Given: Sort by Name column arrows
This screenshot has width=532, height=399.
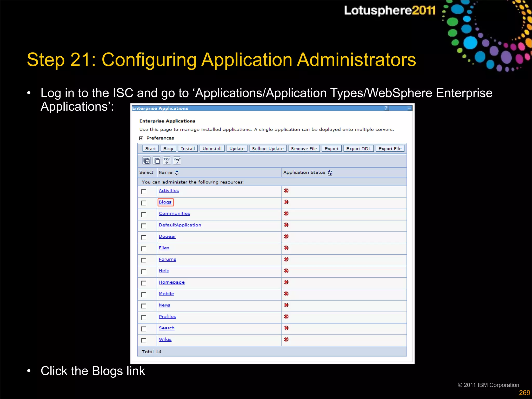Looking at the screenshot, I should (x=177, y=172).
